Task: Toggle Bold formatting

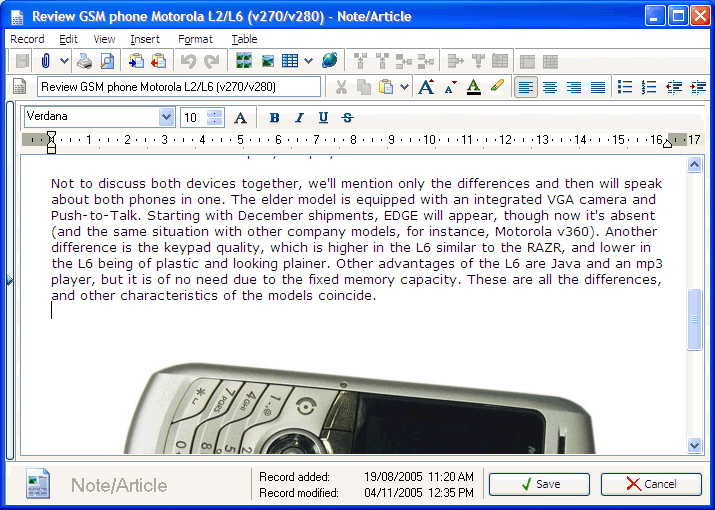Action: click(x=274, y=118)
